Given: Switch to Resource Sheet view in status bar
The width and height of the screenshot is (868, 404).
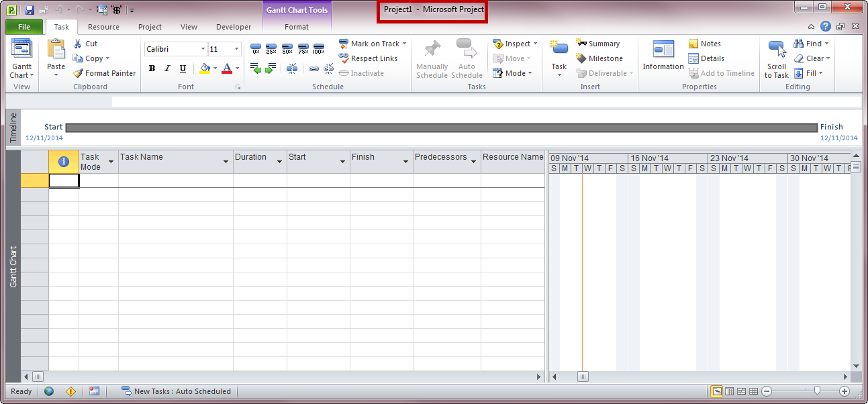Looking at the screenshot, I should (x=754, y=391).
